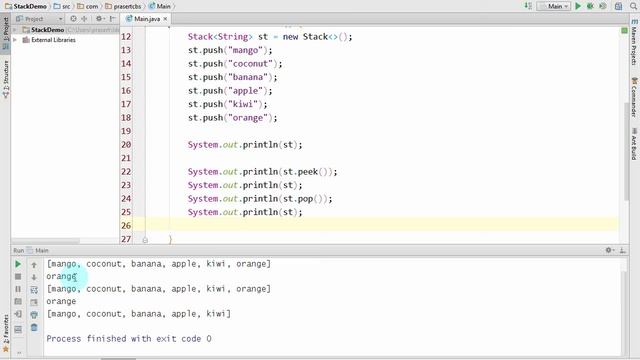Image resolution: width=640 pixels, height=360 pixels.
Task: Click the layout icon below the Exit icon
Action: click(18, 329)
